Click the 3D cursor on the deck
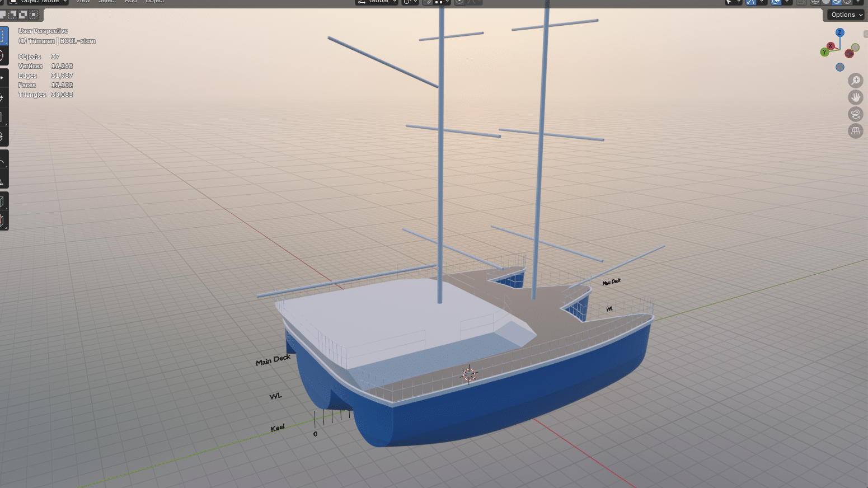The width and height of the screenshot is (868, 488). coord(469,374)
